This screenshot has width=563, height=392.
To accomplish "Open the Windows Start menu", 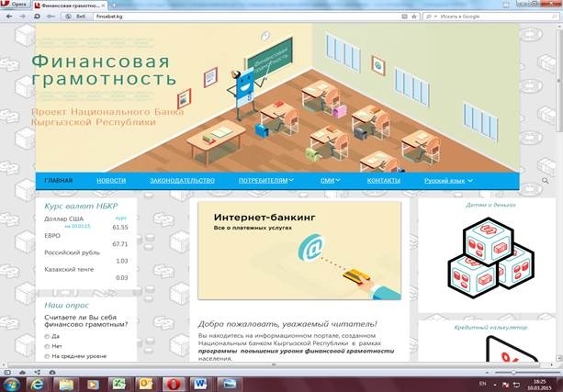I will click(x=11, y=385).
